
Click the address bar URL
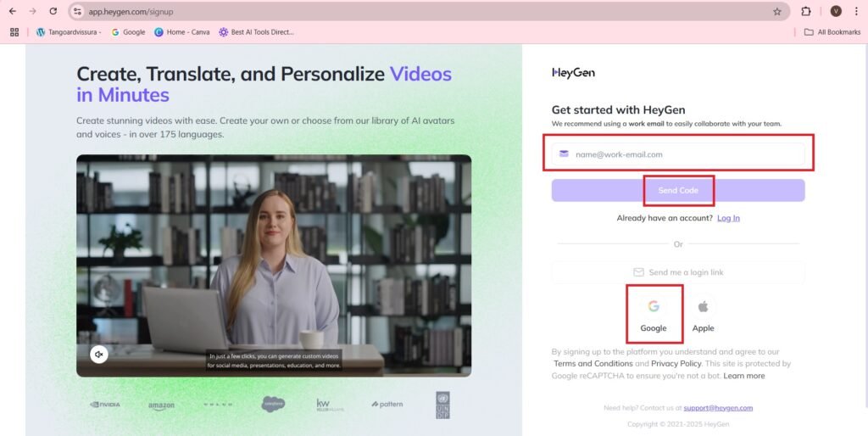pyautogui.click(x=131, y=11)
